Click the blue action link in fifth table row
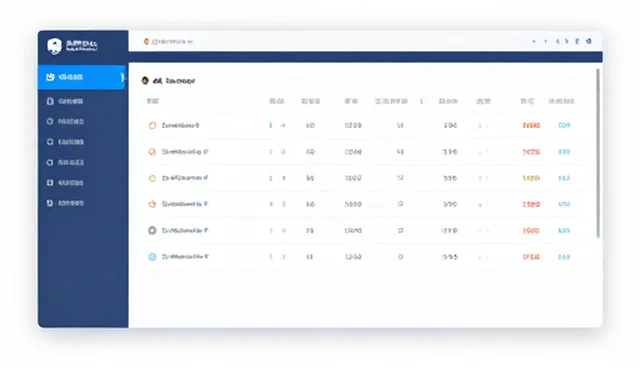 point(564,231)
